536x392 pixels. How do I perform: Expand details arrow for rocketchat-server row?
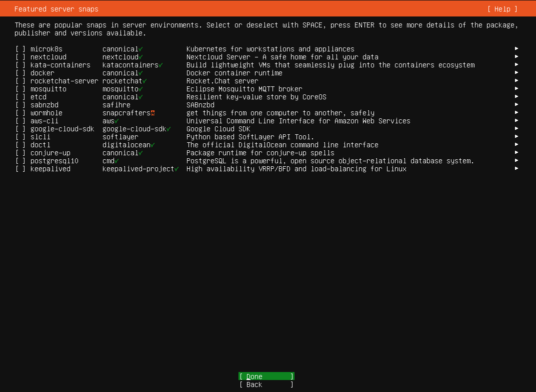(x=516, y=80)
